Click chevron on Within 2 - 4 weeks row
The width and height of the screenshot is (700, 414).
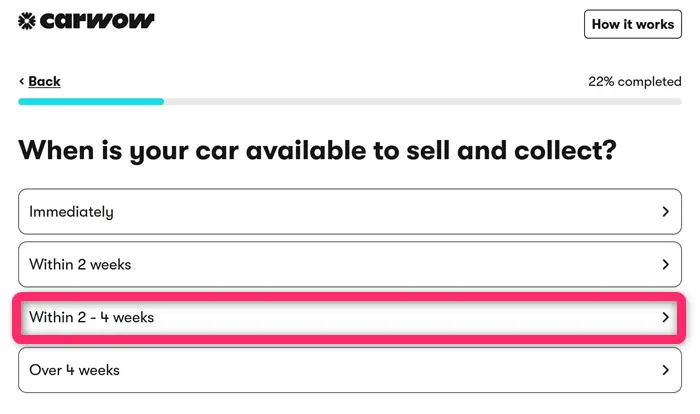666,317
